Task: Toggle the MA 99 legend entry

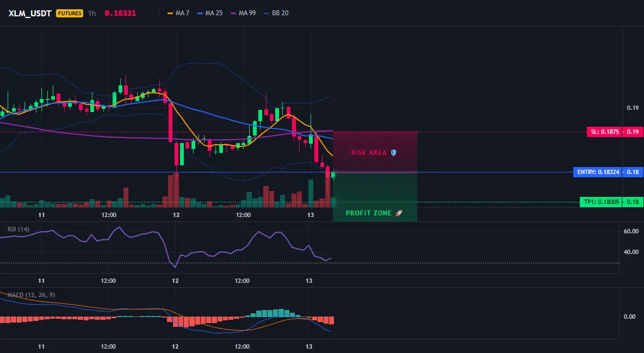Action: [243, 13]
